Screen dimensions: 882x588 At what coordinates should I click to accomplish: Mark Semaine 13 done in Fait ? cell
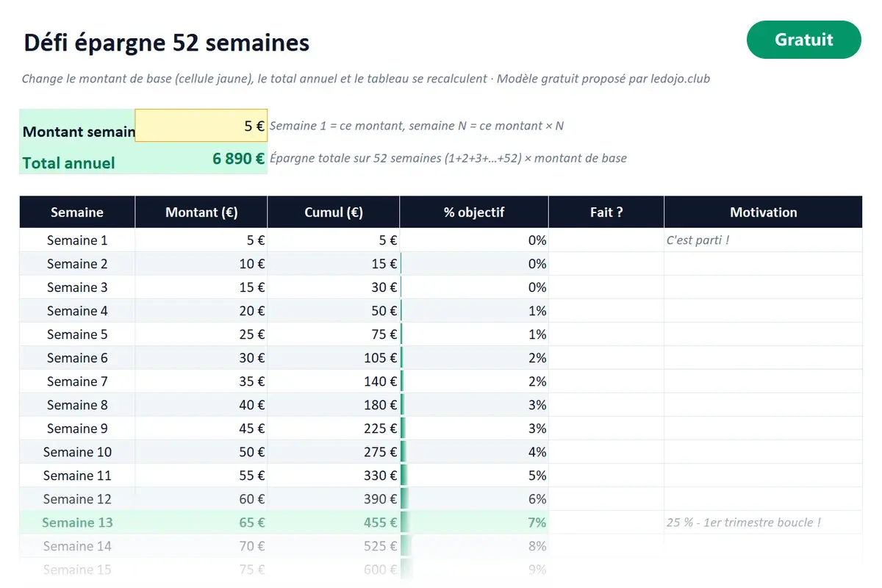click(606, 523)
